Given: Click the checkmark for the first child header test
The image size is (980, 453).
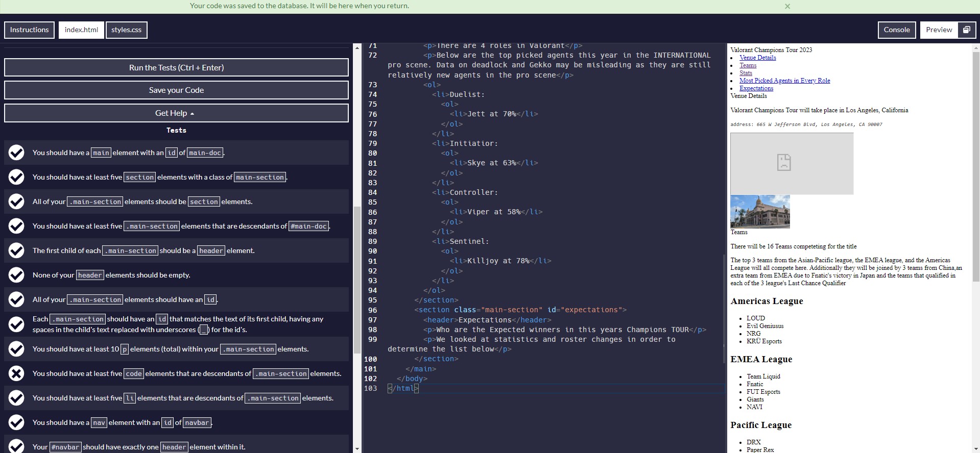Looking at the screenshot, I should coord(16,250).
